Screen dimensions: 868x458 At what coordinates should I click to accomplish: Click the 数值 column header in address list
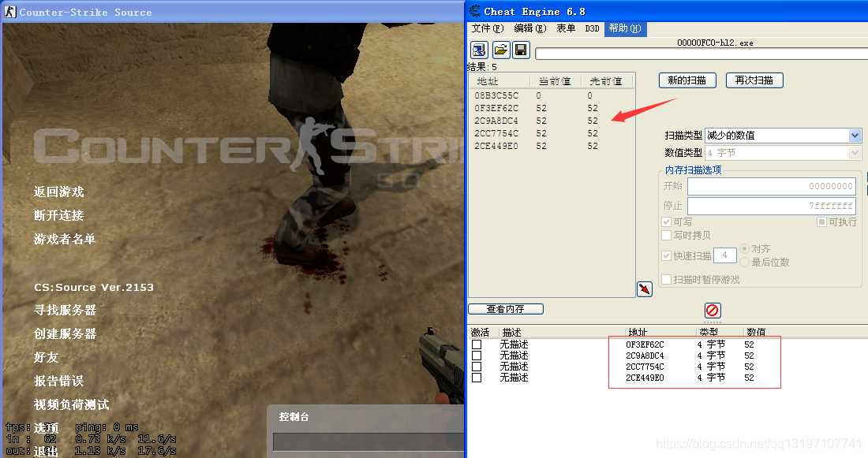[756, 333]
